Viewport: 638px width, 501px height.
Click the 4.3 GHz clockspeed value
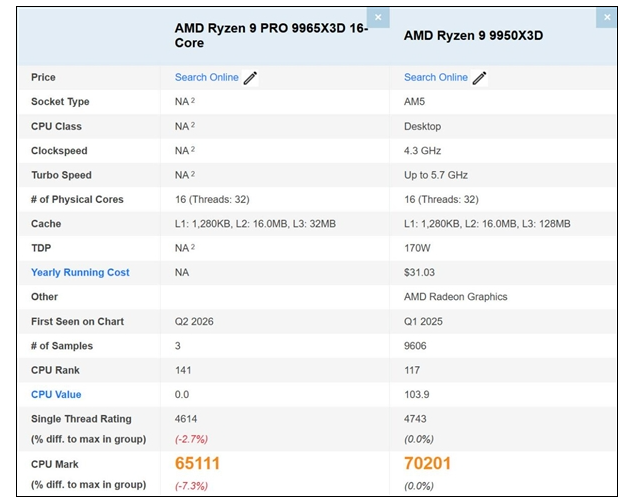(x=422, y=151)
